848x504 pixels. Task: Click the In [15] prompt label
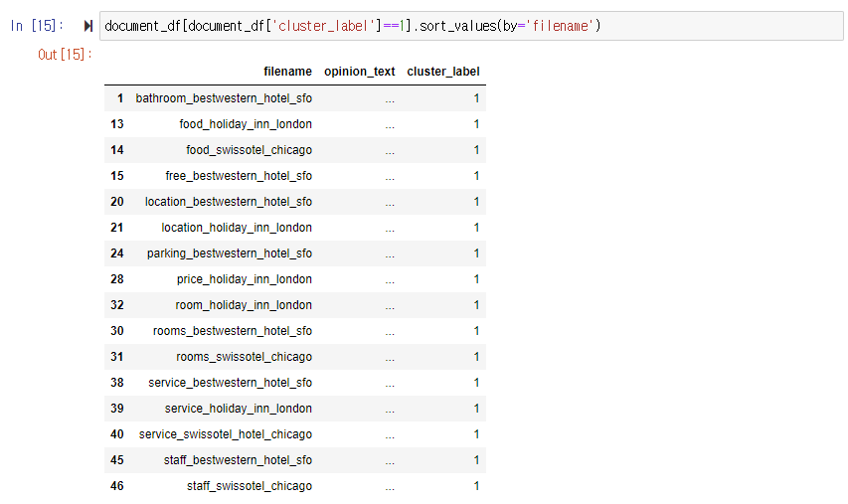pyautogui.click(x=37, y=26)
